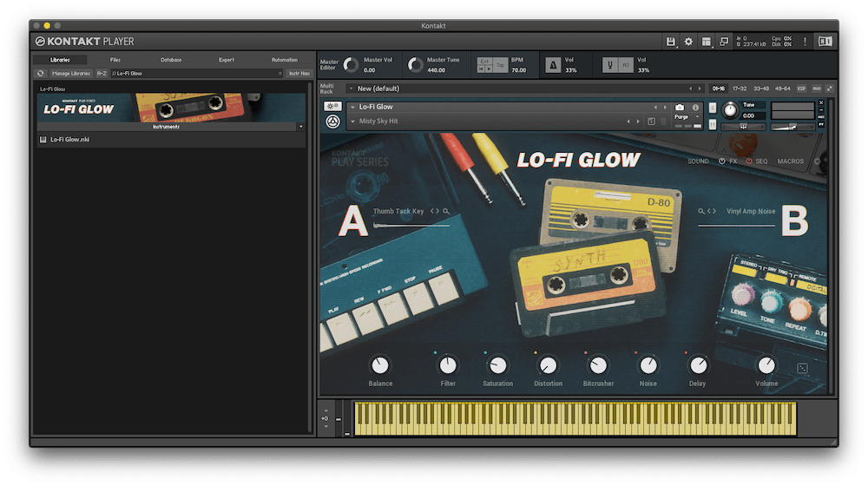Click the Balance knob
868x486 pixels.
[x=380, y=364]
